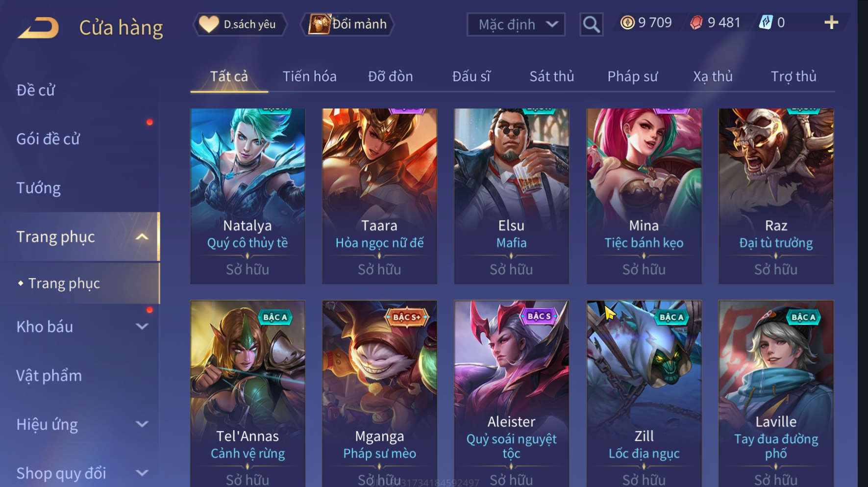Click the gold coin currency icon
The height and width of the screenshot is (487, 868).
(627, 23)
